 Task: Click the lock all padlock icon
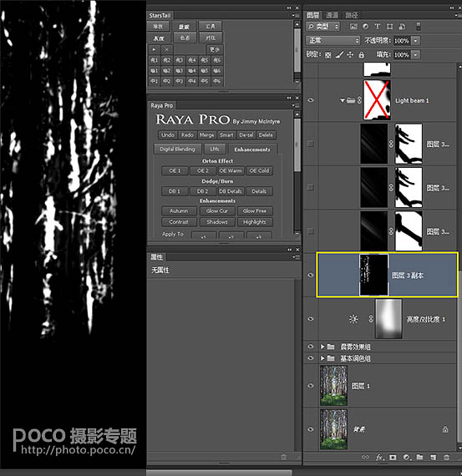tap(361, 54)
